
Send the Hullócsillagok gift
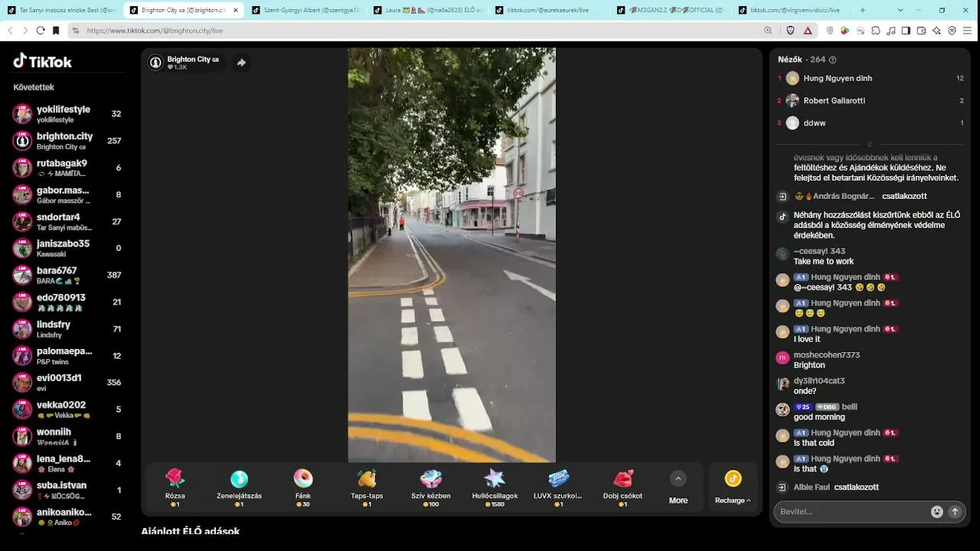coord(495,487)
